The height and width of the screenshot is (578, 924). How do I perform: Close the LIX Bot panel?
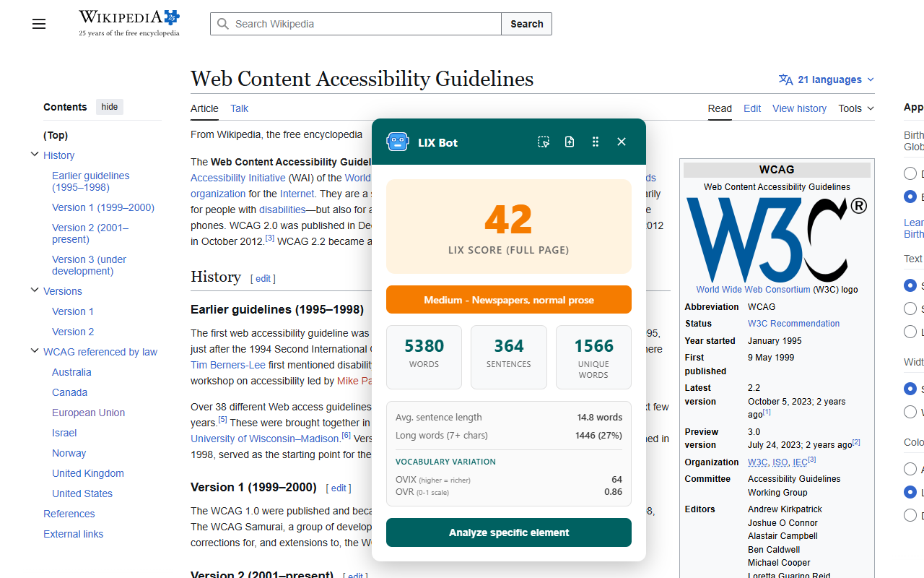click(x=622, y=142)
